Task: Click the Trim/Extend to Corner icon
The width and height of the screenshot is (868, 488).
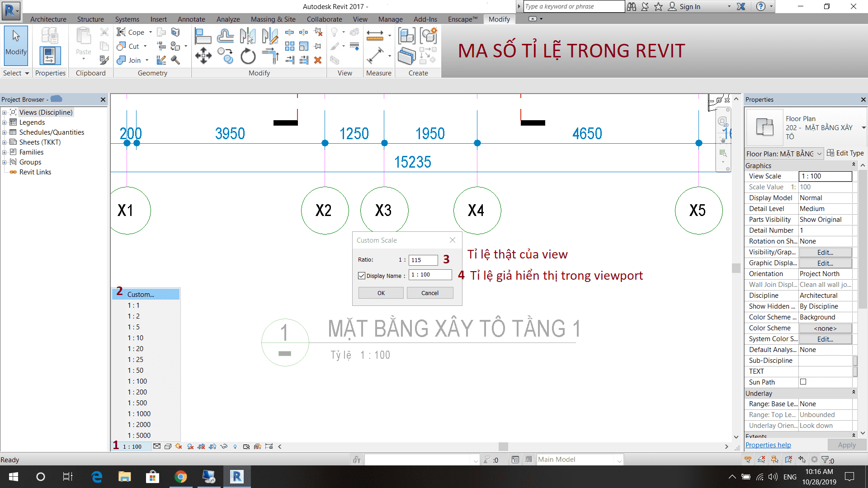Action: 270,56
